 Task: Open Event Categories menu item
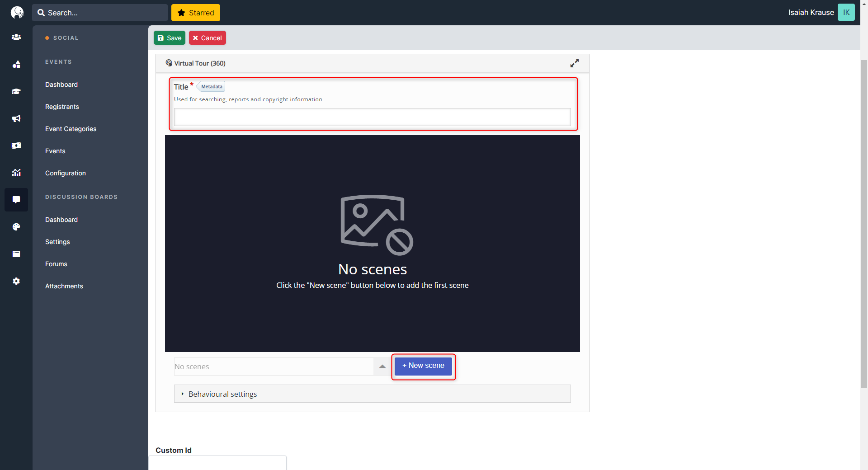(x=71, y=129)
